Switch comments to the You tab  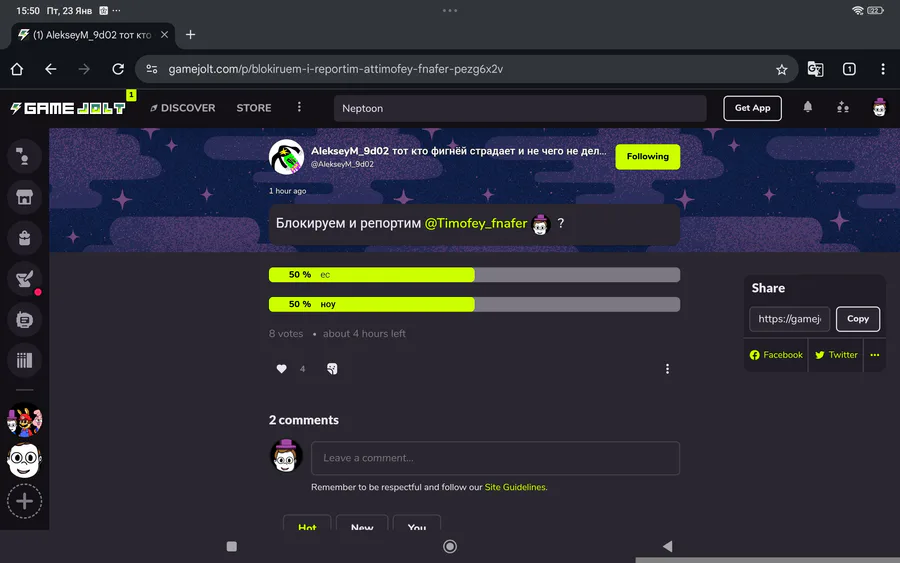[417, 525]
